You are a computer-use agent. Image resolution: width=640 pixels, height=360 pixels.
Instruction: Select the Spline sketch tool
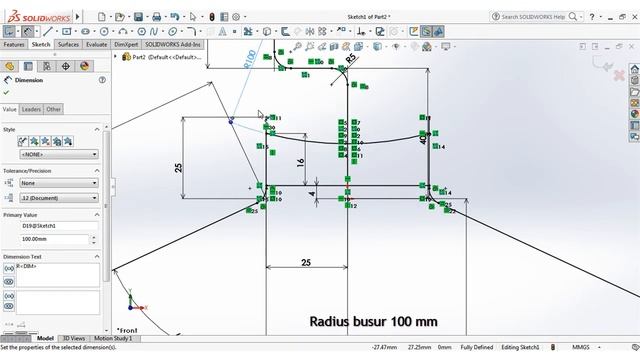154,31
